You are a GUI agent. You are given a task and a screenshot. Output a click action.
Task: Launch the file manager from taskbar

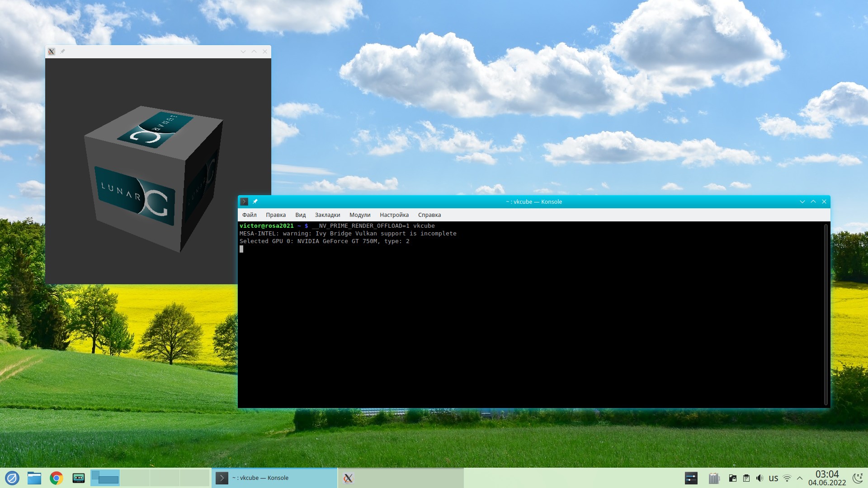[34, 478]
